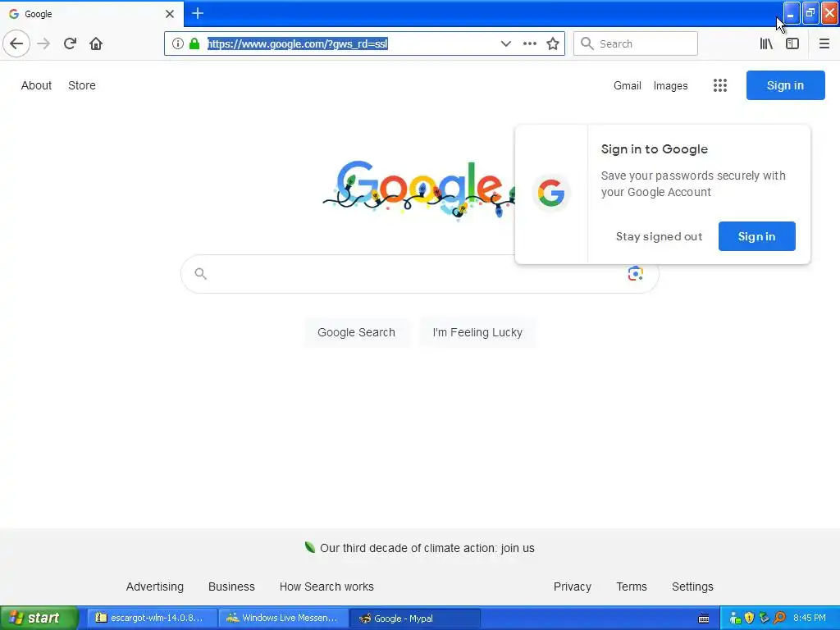Viewport: 840px width, 630px height.
Task: Open the Store link
Action: pos(82,85)
